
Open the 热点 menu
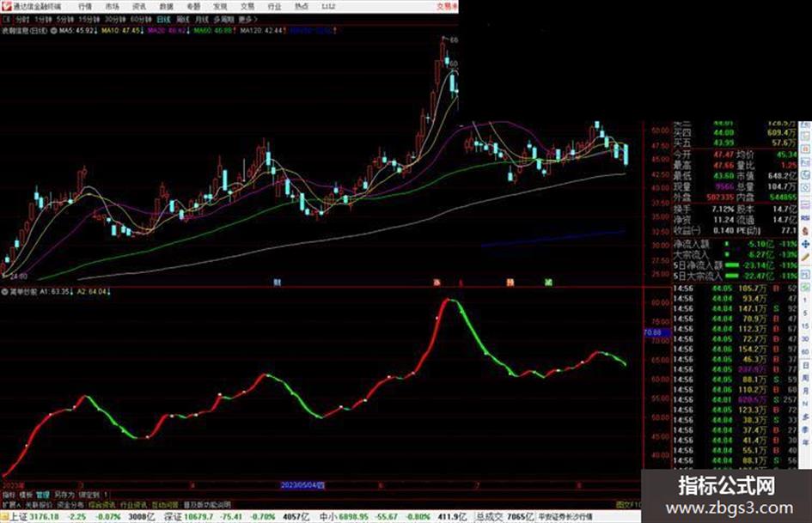tap(301, 7)
